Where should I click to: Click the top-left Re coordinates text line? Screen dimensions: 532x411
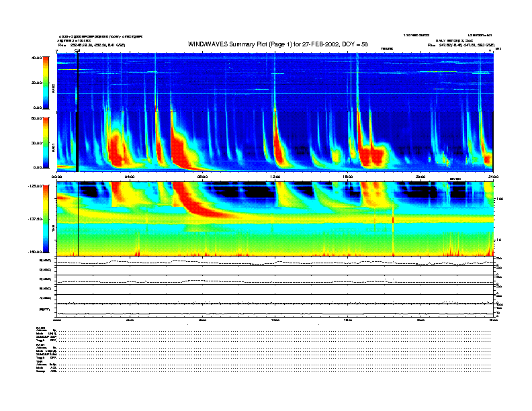click(91, 45)
